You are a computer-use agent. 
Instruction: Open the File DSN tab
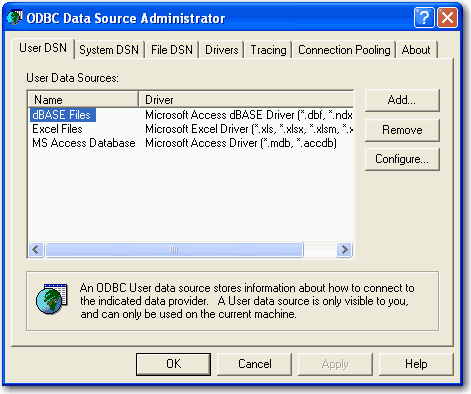(172, 50)
